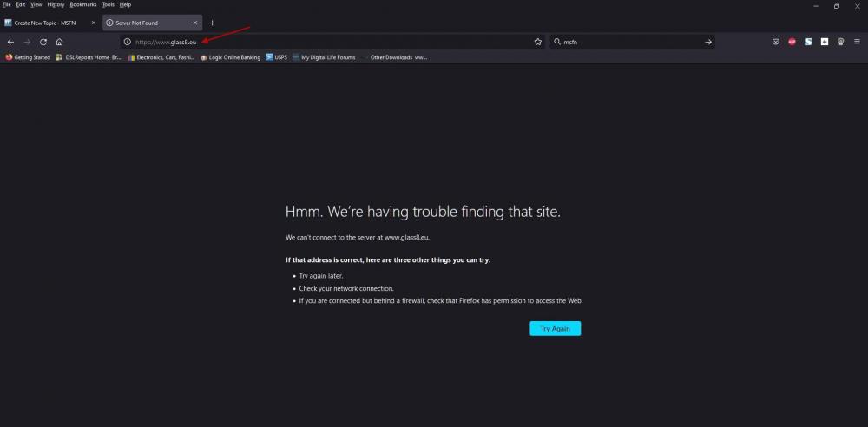Minimize the Firefox window

click(x=816, y=6)
